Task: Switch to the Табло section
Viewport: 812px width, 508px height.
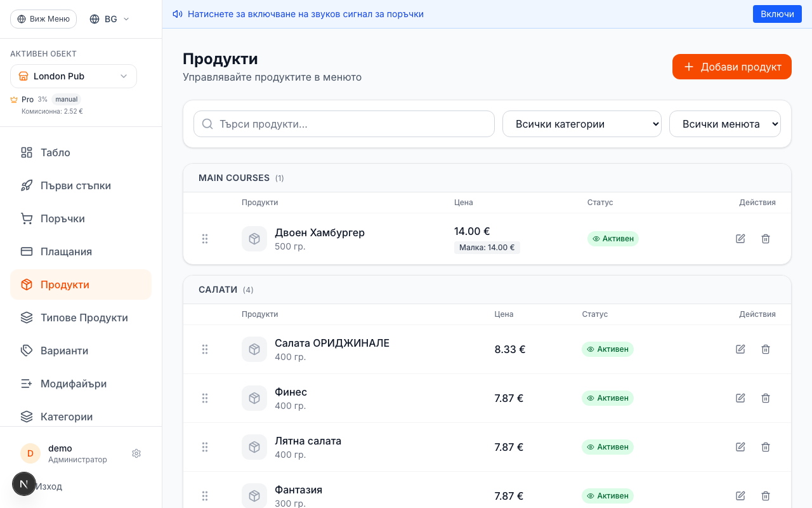Action: (x=54, y=152)
